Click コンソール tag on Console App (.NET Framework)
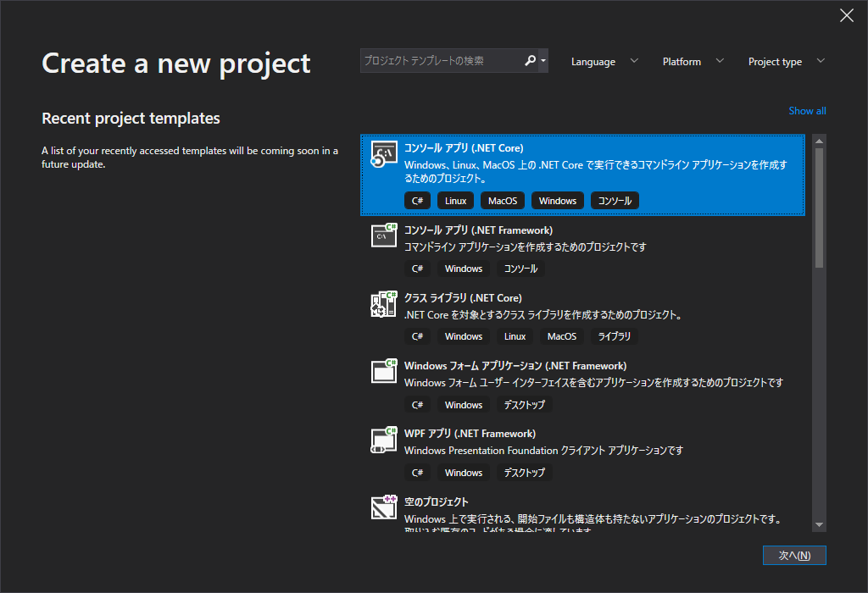868x593 pixels. 520,269
